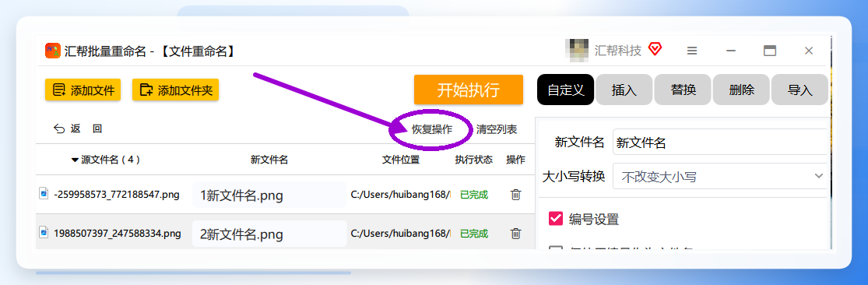Switch to the 自定义 tab
Screen dimensions: 868x285
click(566, 90)
